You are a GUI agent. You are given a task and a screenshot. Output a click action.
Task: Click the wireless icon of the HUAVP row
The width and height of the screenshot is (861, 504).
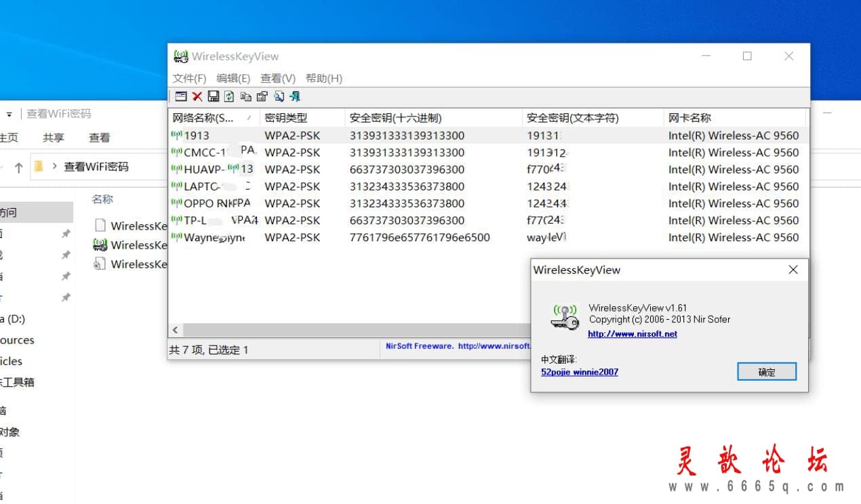[177, 169]
